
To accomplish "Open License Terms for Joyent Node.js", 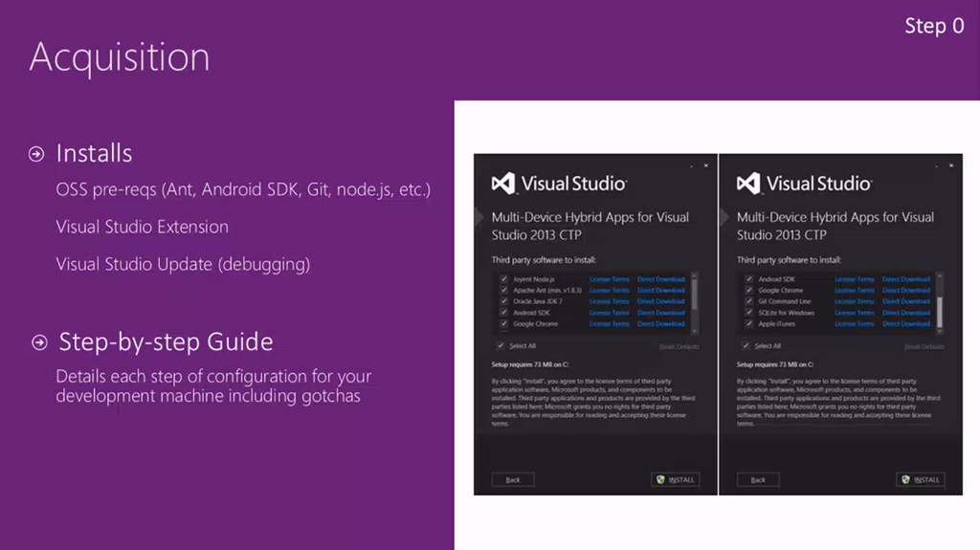I will (610, 279).
